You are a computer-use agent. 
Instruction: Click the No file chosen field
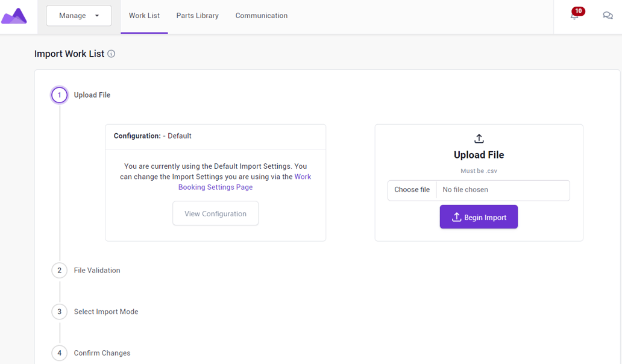(x=503, y=190)
